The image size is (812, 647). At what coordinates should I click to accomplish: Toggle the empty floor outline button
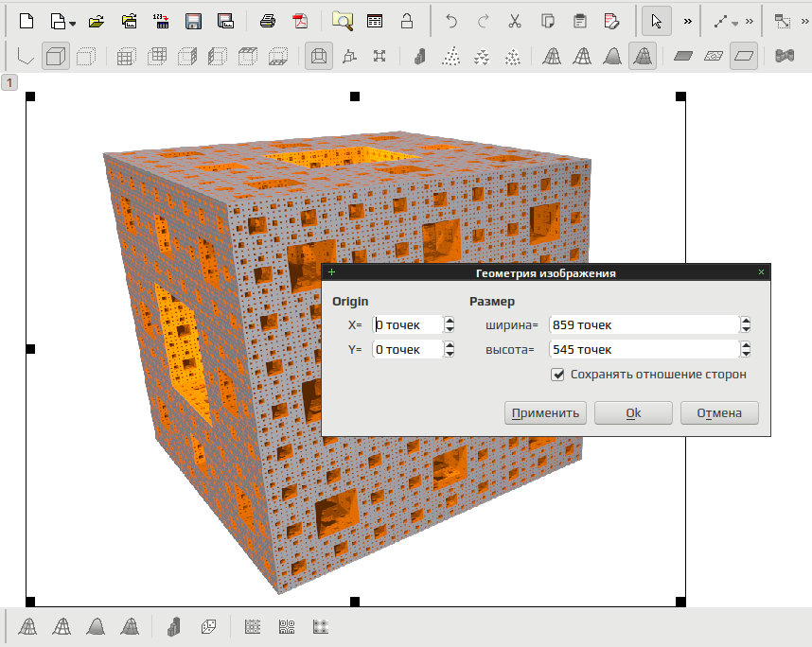click(744, 56)
